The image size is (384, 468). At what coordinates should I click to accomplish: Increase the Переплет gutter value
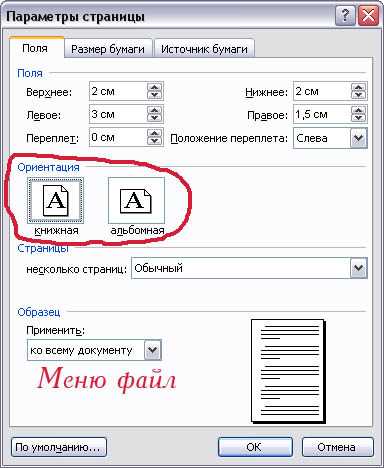tap(154, 133)
